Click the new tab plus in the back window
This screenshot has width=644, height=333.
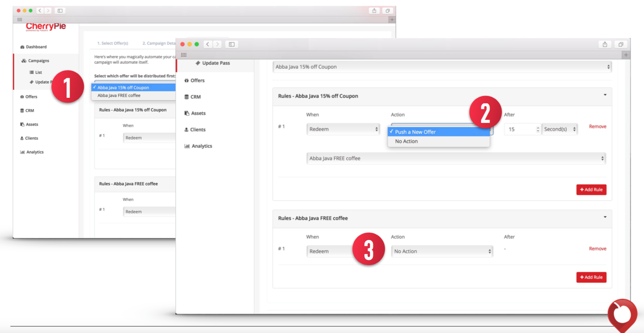[x=392, y=20]
